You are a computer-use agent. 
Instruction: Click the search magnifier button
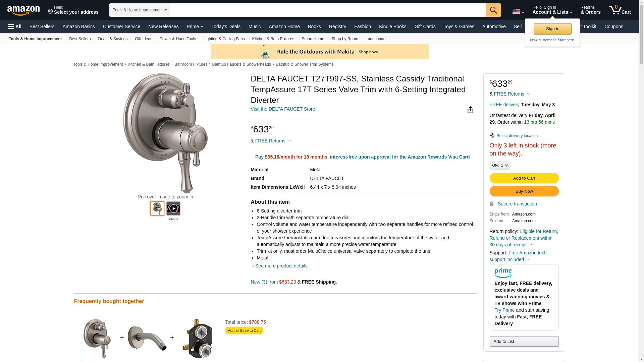pyautogui.click(x=493, y=10)
